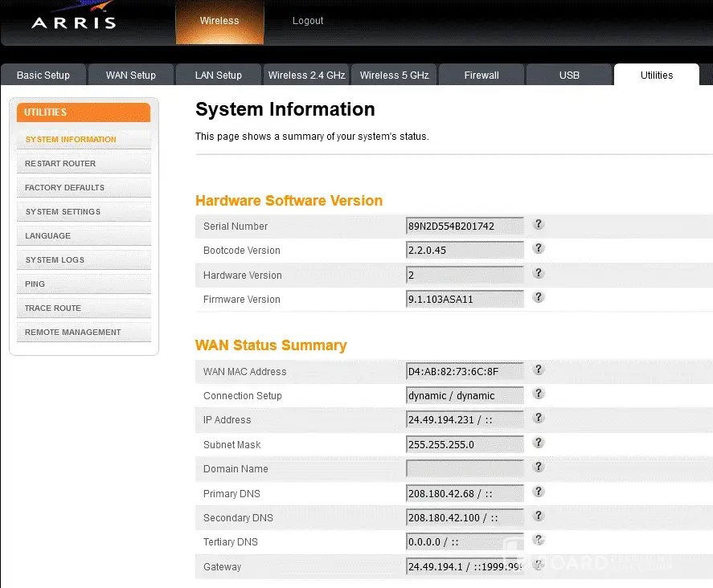Click help icon beside Bootcode Version

coord(539,249)
